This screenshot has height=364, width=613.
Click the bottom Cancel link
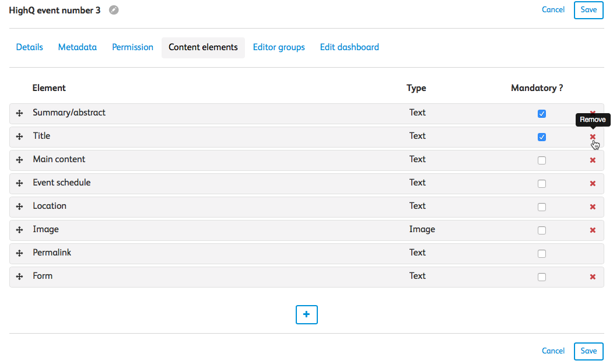pos(553,351)
